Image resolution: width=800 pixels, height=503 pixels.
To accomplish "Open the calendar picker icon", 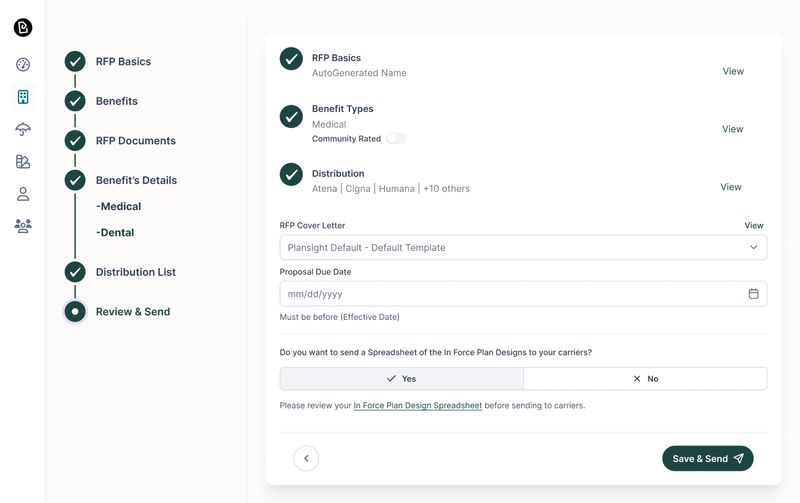I will [753, 294].
